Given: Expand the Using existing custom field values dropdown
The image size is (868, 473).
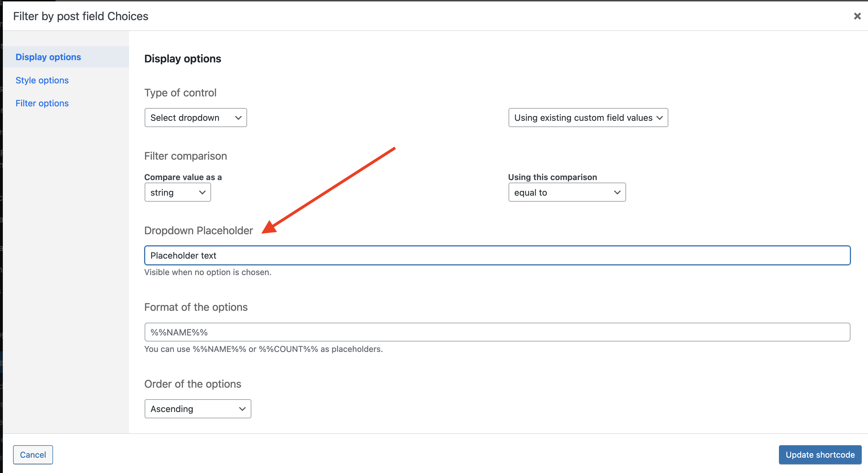Looking at the screenshot, I should tap(588, 118).
